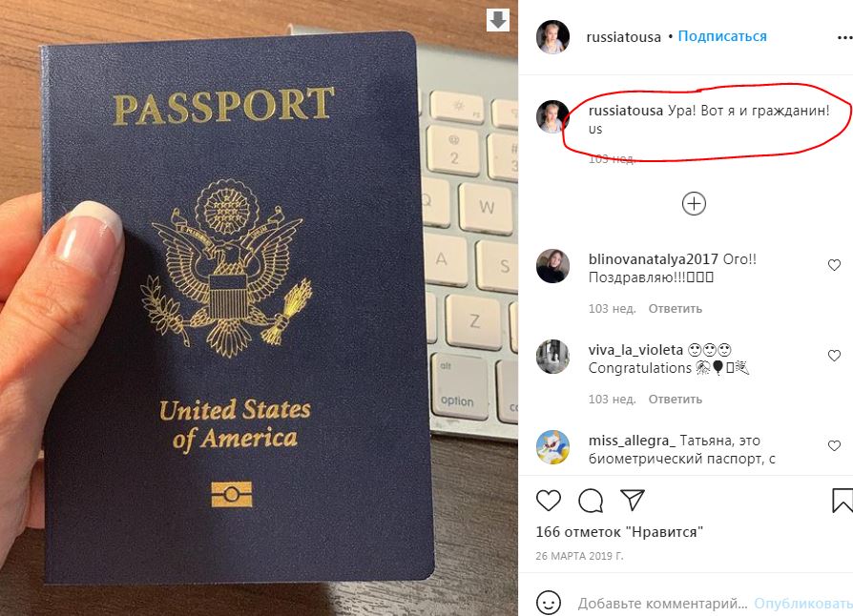Click Подписаться follow link
Screen dimensions: 853x616
coord(722,36)
